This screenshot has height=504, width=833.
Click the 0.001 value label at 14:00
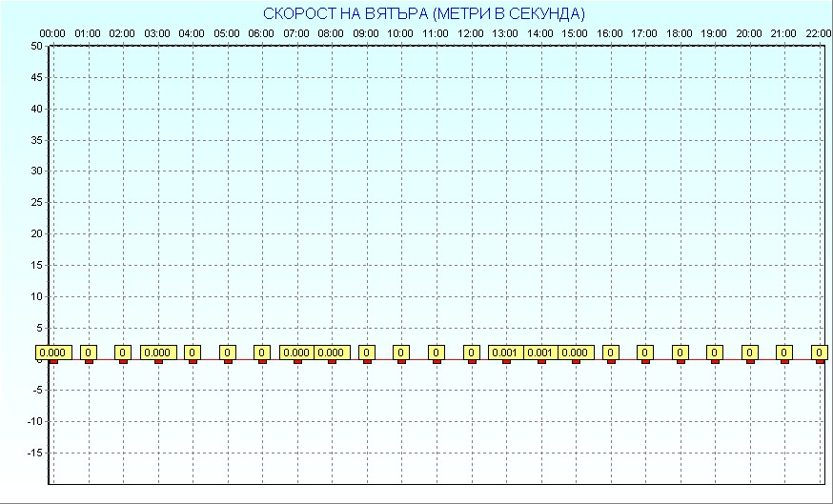tap(540, 353)
